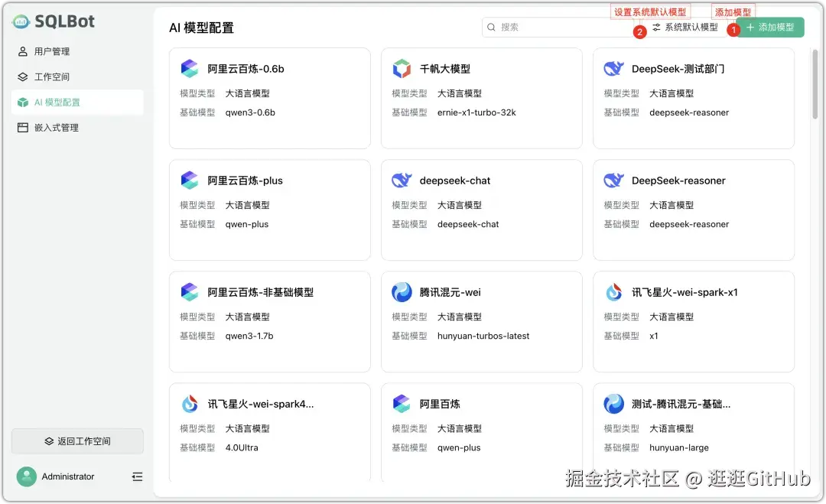Screen dimensions: 826x504
Task: Open the Administrator account menu
Action: click(x=67, y=476)
